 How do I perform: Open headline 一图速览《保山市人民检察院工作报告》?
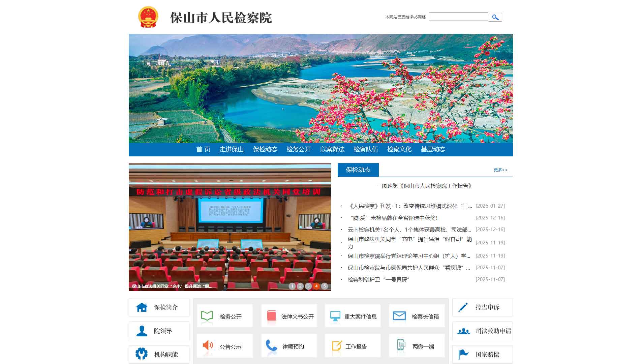point(425,186)
